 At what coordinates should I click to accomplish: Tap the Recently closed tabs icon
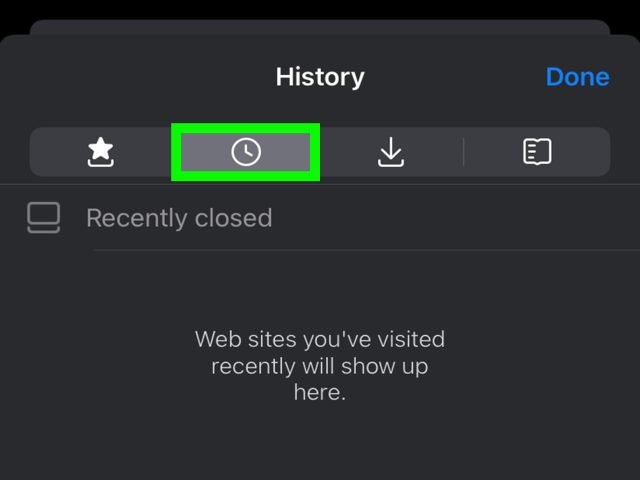point(44,218)
